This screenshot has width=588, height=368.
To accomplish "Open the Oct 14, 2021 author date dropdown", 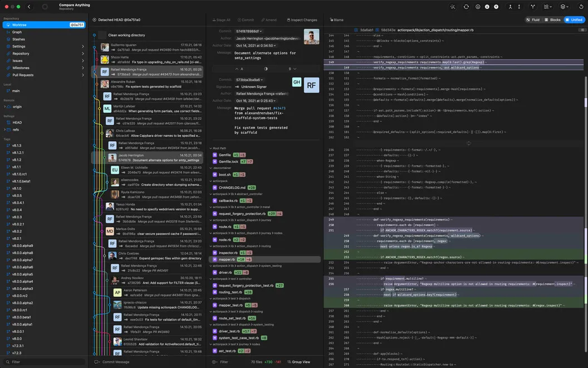I will (256, 45).
